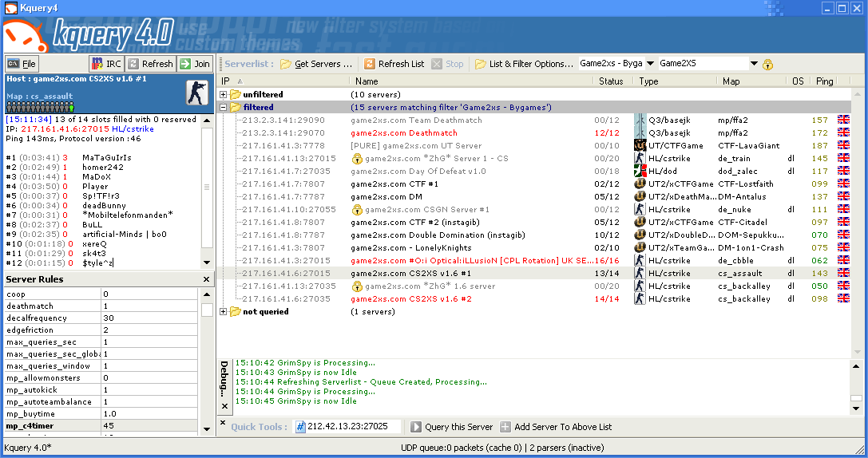The image size is (868, 458).
Task: Click Add Server To Above List
Action: 557,427
